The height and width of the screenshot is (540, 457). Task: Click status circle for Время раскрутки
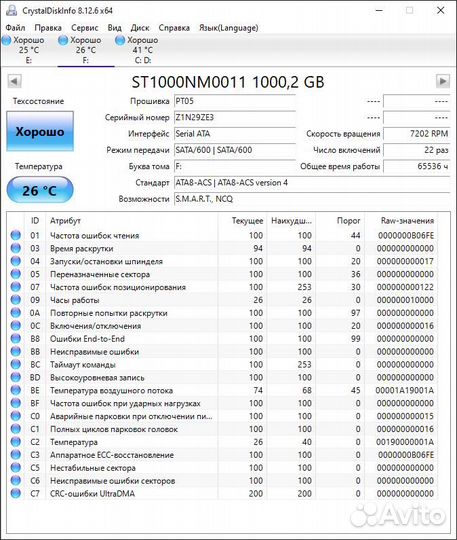coord(15,248)
